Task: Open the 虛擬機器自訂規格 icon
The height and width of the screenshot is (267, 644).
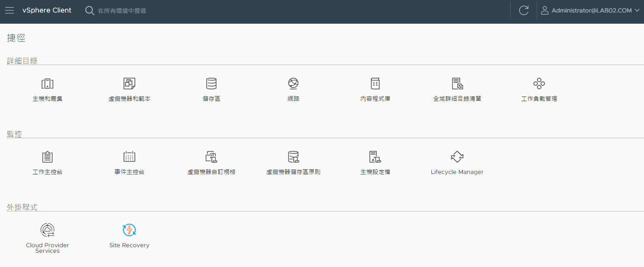Action: click(211, 157)
